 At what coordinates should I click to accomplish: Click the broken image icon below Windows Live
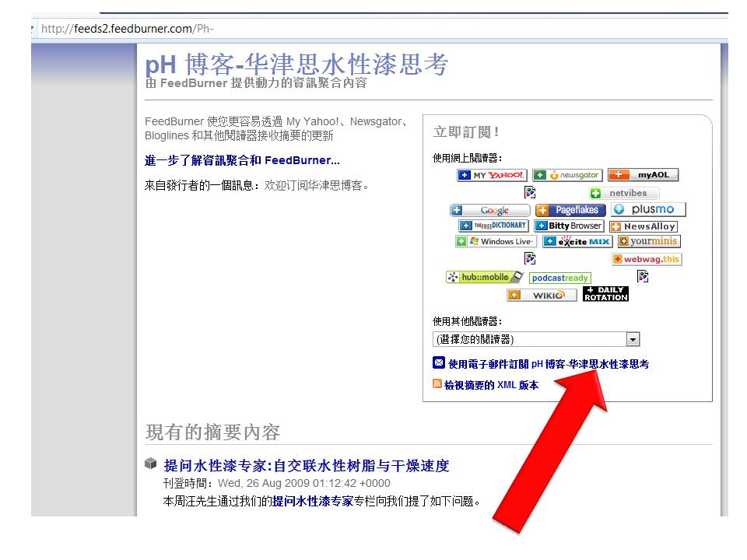tap(530, 258)
